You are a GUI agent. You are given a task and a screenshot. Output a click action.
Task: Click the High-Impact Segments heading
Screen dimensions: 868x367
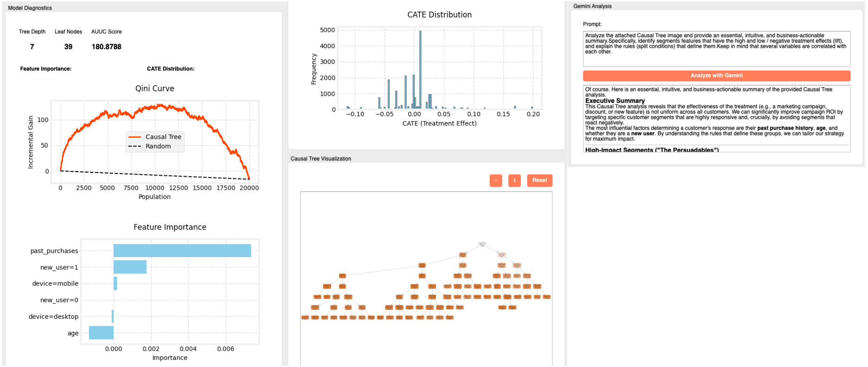(652, 150)
